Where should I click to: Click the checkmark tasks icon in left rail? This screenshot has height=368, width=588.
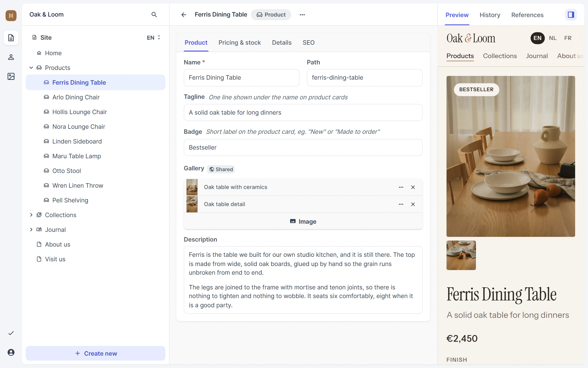click(x=11, y=333)
